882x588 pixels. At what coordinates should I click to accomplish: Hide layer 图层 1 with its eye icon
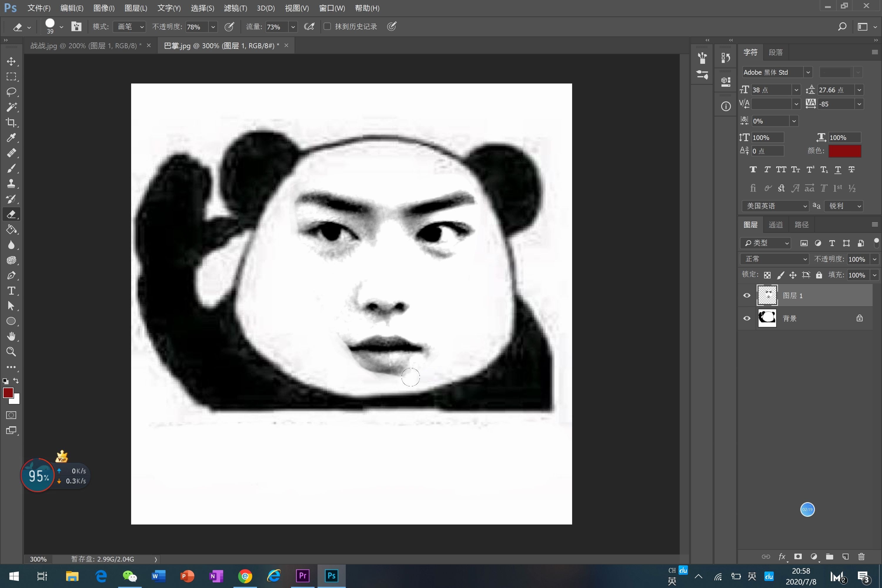click(x=747, y=295)
